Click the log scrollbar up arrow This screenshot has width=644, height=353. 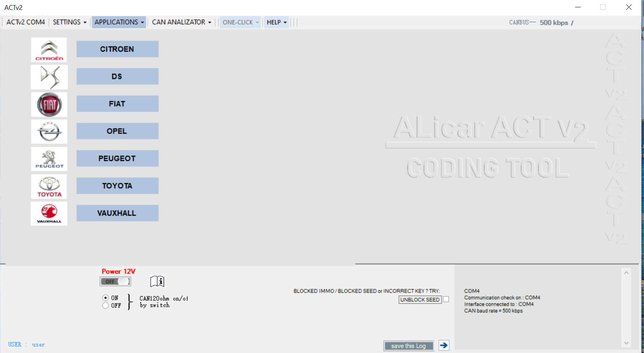coord(626,272)
